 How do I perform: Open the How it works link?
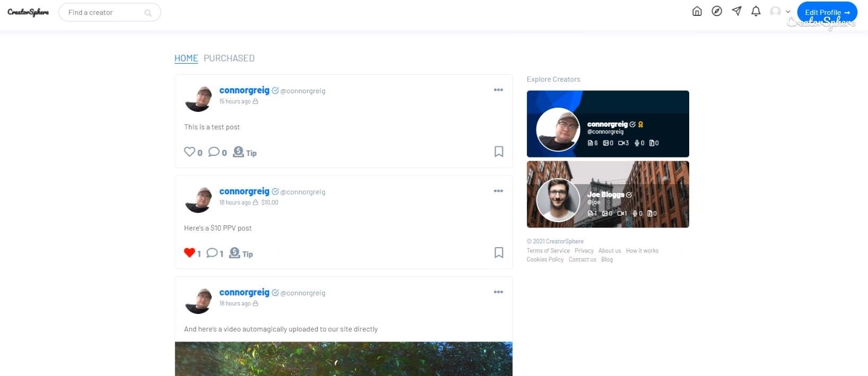tap(642, 251)
